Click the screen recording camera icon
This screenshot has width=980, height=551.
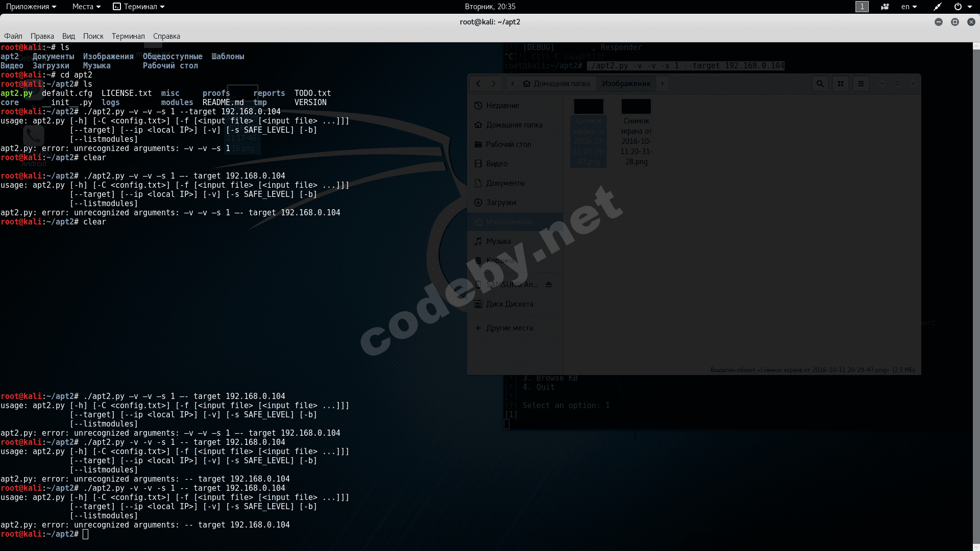click(885, 7)
